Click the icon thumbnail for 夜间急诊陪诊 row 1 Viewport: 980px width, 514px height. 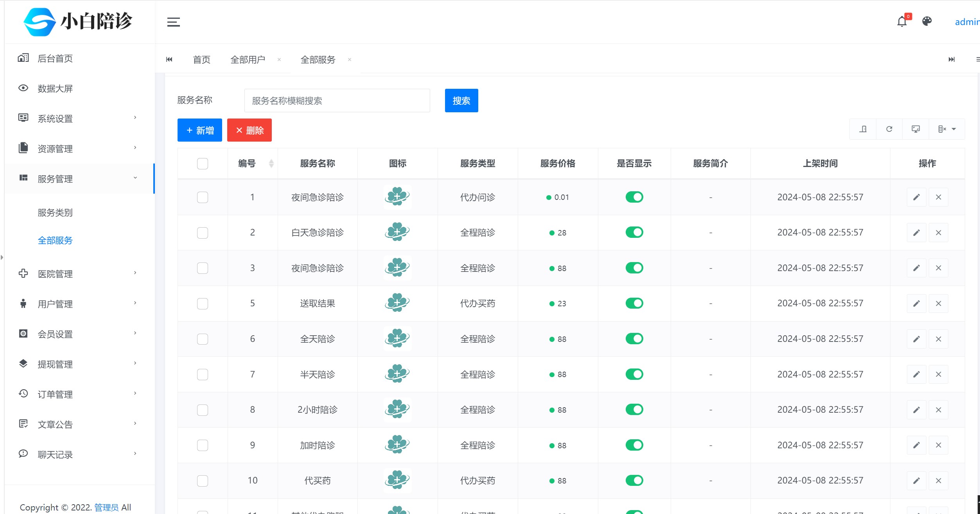tap(397, 197)
